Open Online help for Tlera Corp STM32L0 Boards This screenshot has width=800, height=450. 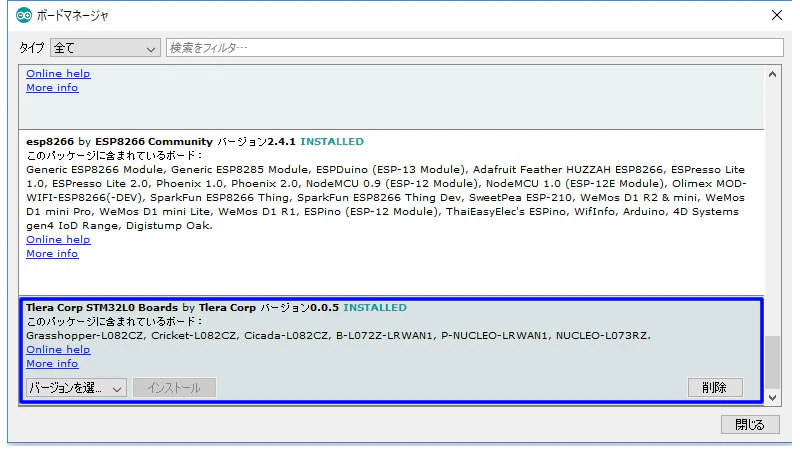(x=58, y=350)
